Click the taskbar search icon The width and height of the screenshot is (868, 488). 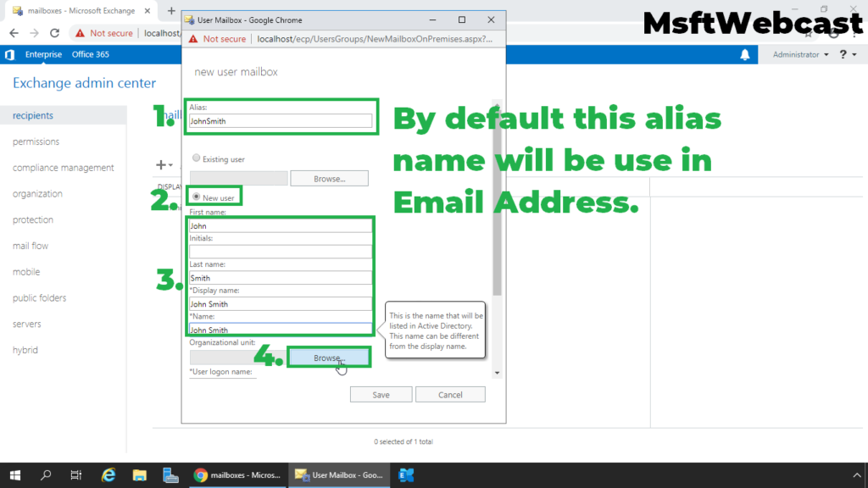tap(46, 475)
